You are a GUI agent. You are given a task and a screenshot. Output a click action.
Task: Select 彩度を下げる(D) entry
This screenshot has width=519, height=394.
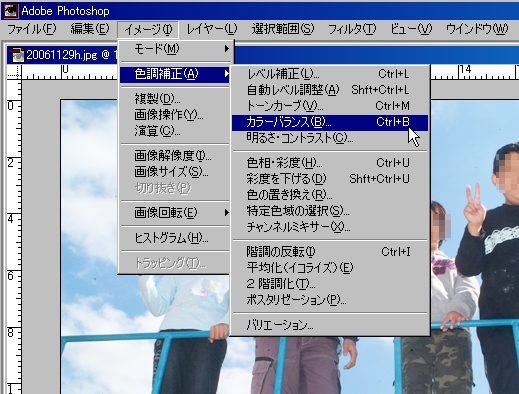click(329, 179)
